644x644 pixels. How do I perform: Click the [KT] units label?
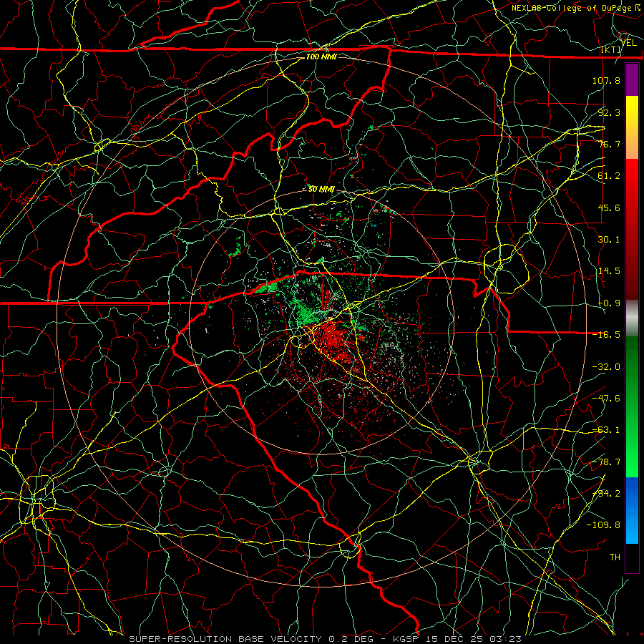coord(611,49)
